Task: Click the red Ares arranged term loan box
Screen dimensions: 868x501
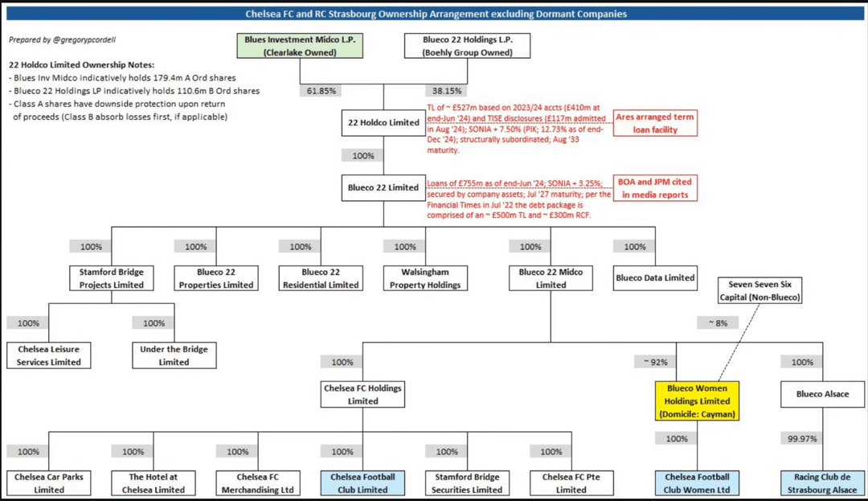Action: tap(653, 122)
